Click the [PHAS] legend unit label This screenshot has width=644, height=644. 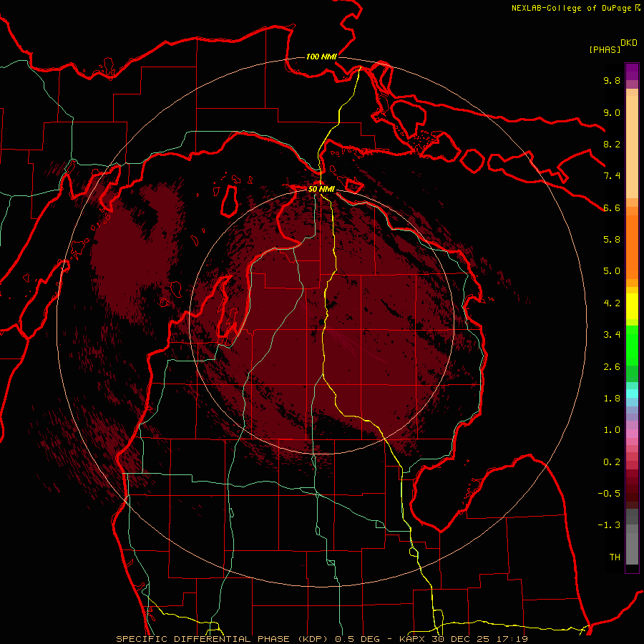click(605, 49)
